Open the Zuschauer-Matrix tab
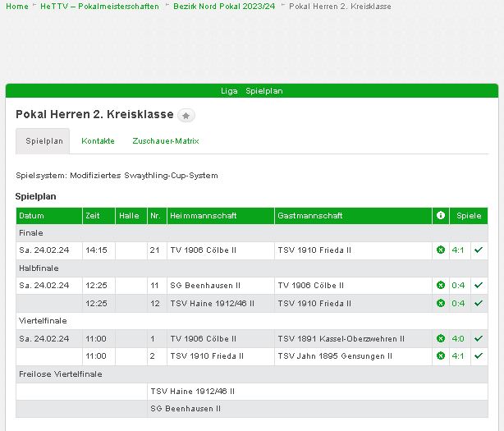Viewport: 504px width, 431px height. pyautogui.click(x=166, y=141)
